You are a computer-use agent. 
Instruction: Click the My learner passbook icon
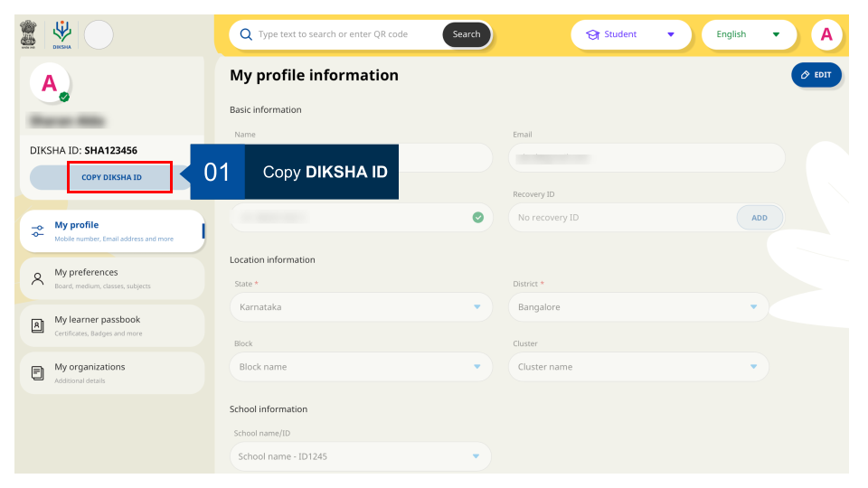[x=37, y=326]
